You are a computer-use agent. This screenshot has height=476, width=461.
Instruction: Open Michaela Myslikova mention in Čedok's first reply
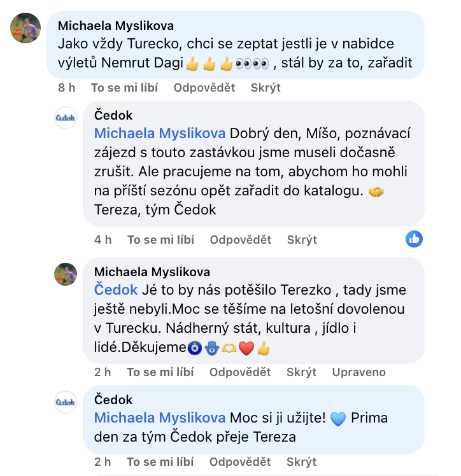coord(160,134)
